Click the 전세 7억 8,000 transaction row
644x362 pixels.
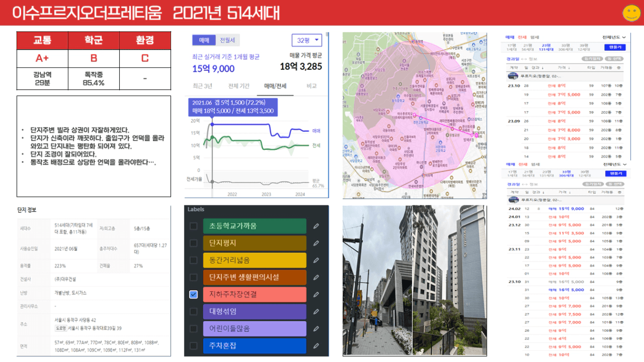coord(565,130)
